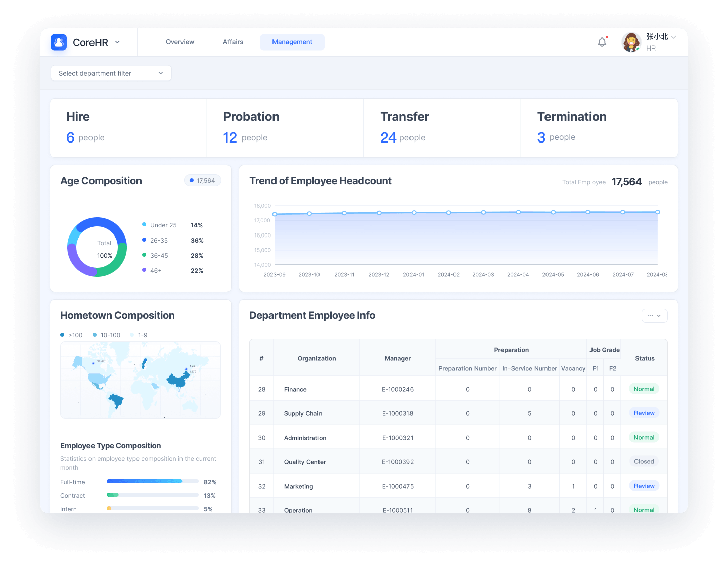Click the world map in Hometown Composition

pyautogui.click(x=141, y=380)
